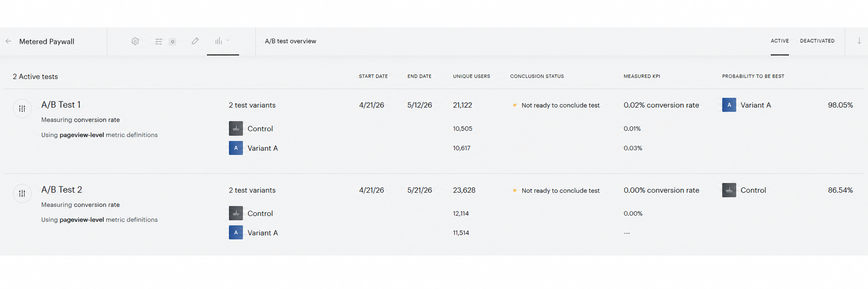Click Variant A blue icon under A/B Test 1
This screenshot has width=868, height=289.
(236, 148)
